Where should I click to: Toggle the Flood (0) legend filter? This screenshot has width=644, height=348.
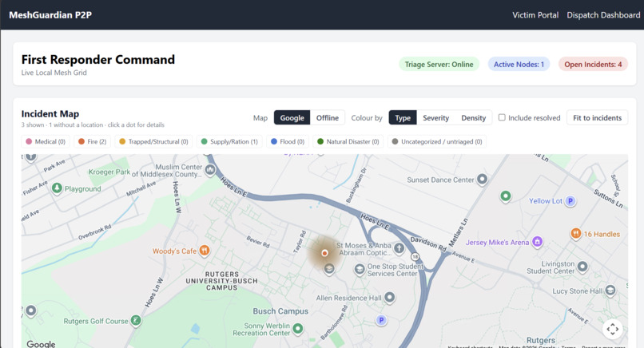288,141
